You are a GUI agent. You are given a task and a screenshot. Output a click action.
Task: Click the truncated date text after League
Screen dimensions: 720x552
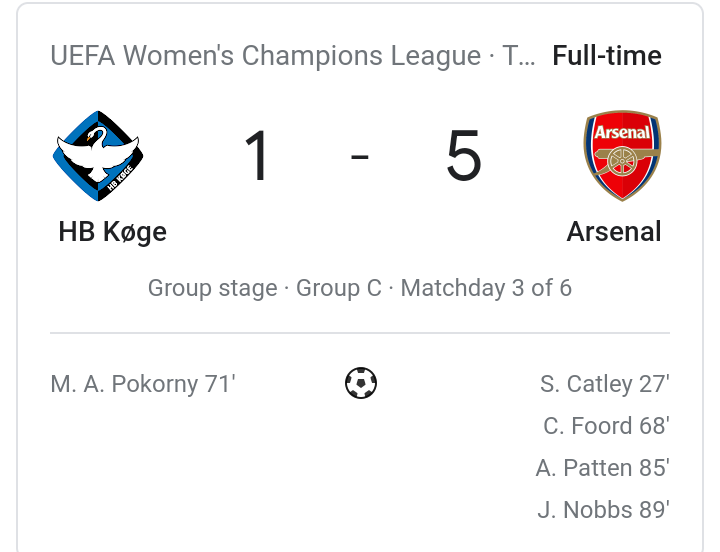tap(518, 56)
